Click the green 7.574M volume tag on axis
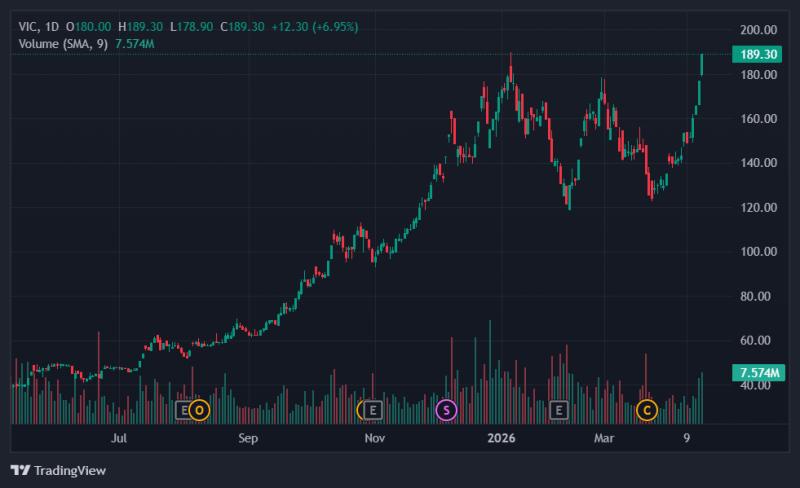This screenshot has width=800, height=488. [x=758, y=373]
